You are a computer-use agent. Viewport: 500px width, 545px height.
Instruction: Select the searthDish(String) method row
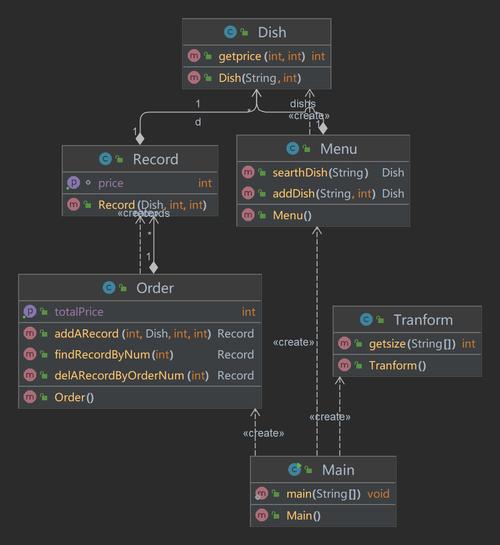pos(323,172)
